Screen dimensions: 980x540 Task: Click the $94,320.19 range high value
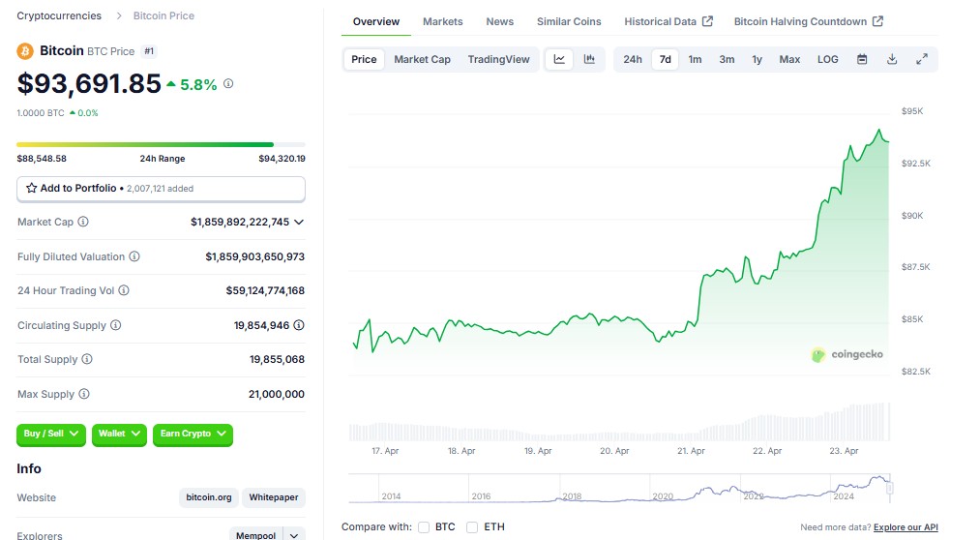coord(282,159)
